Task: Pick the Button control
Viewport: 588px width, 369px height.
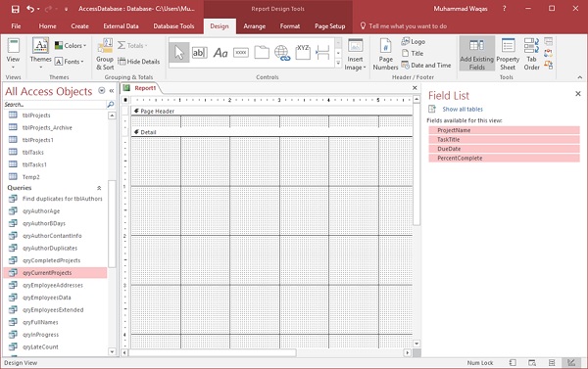Action: (241, 53)
